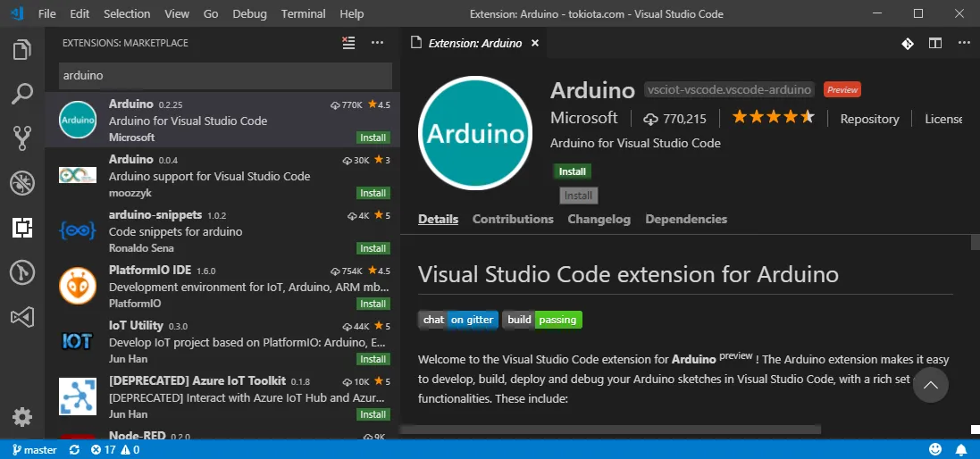The width and height of the screenshot is (980, 459).
Task: Open the Visual Studio icon in activity bar
Action: (21, 318)
